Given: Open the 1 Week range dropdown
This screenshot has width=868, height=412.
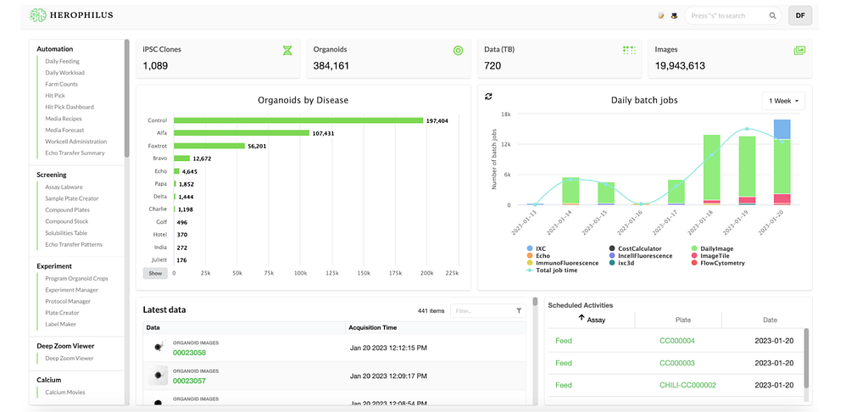Looking at the screenshot, I should tap(783, 101).
